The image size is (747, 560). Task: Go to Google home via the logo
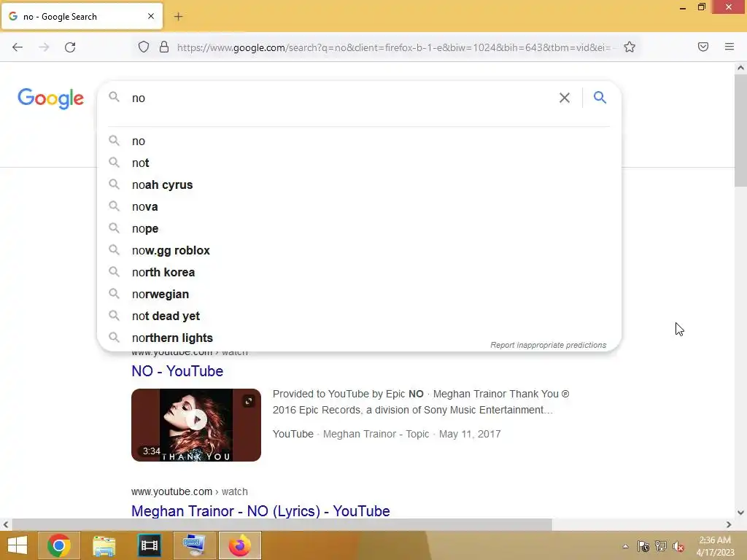pyautogui.click(x=50, y=98)
